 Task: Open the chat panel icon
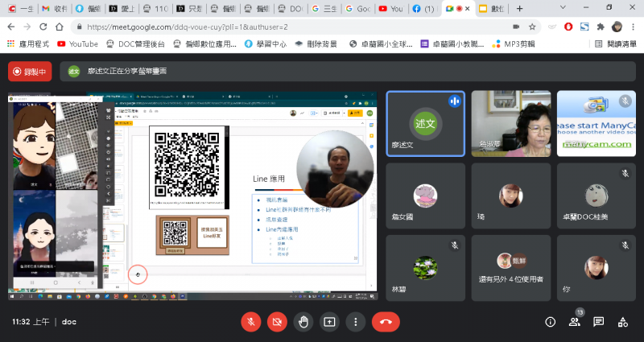coord(598,322)
